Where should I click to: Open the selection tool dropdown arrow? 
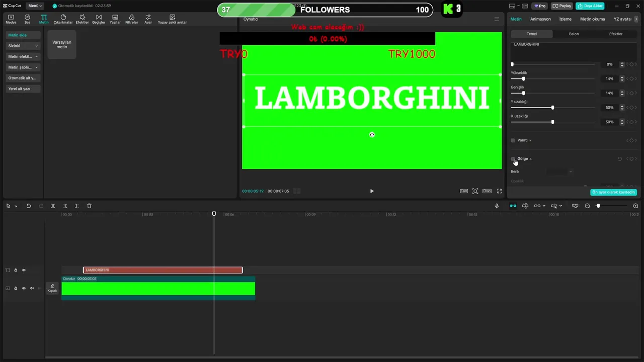pyautogui.click(x=16, y=206)
